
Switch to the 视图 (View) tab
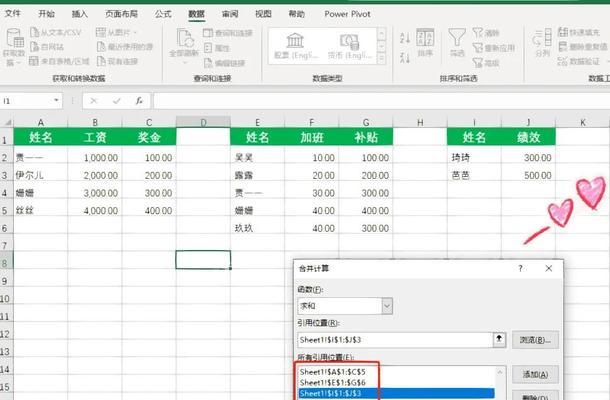pos(263,14)
